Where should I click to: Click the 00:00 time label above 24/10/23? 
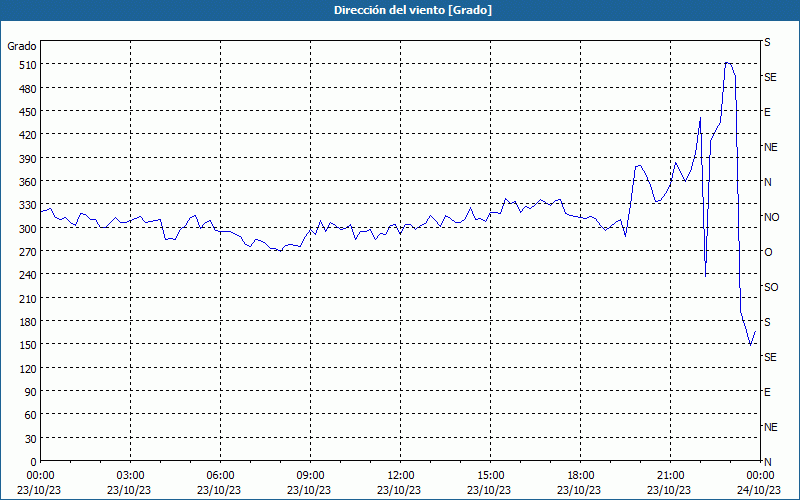pyautogui.click(x=761, y=476)
